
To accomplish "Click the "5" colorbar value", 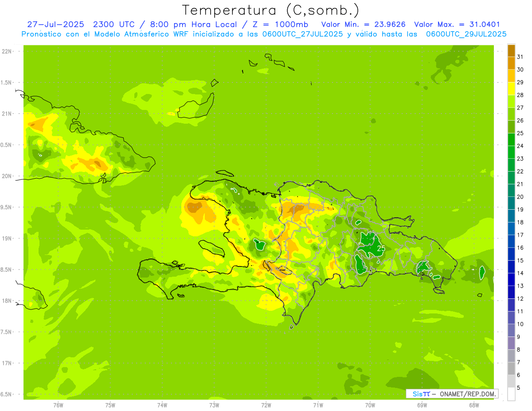I will [x=519, y=388].
